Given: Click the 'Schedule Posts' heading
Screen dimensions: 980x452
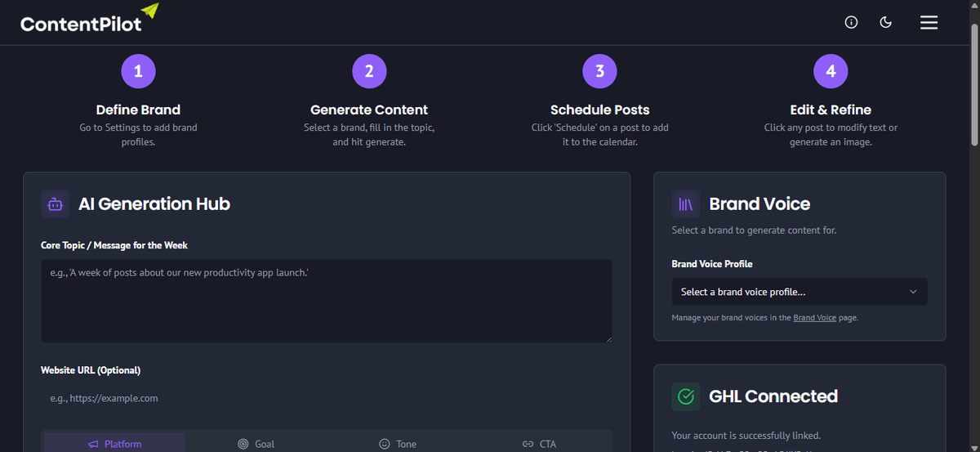Looking at the screenshot, I should tap(599, 110).
